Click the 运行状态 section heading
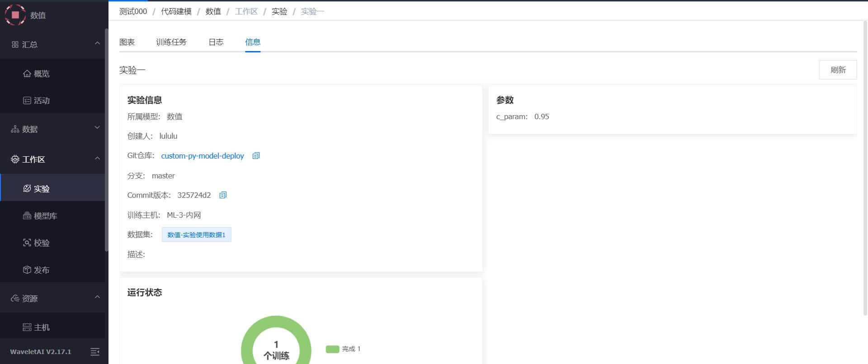Viewport: 868px width, 364px height. (x=145, y=293)
